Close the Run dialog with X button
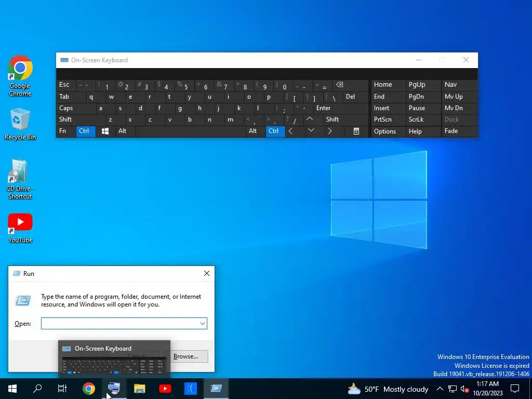532x399 pixels. (207, 273)
